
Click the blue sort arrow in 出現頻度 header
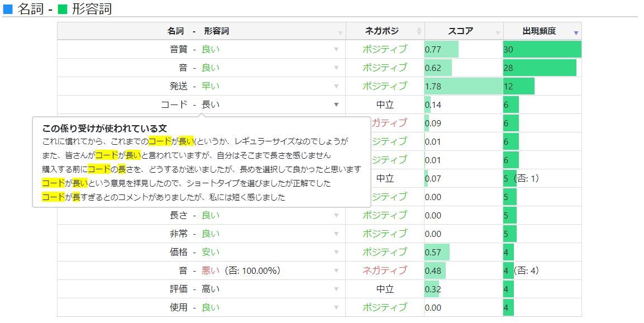tap(576, 34)
